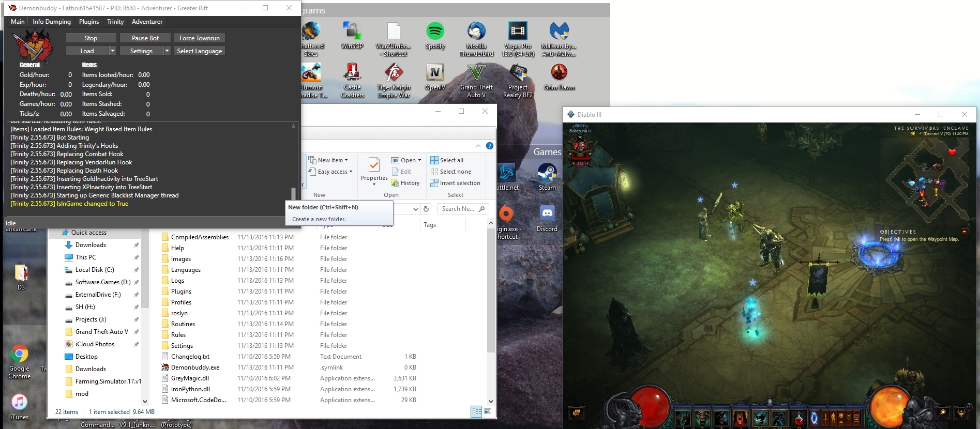This screenshot has width=980, height=429.
Task: Click the Demonbuddy log scrollbar thumb
Action: (293, 193)
